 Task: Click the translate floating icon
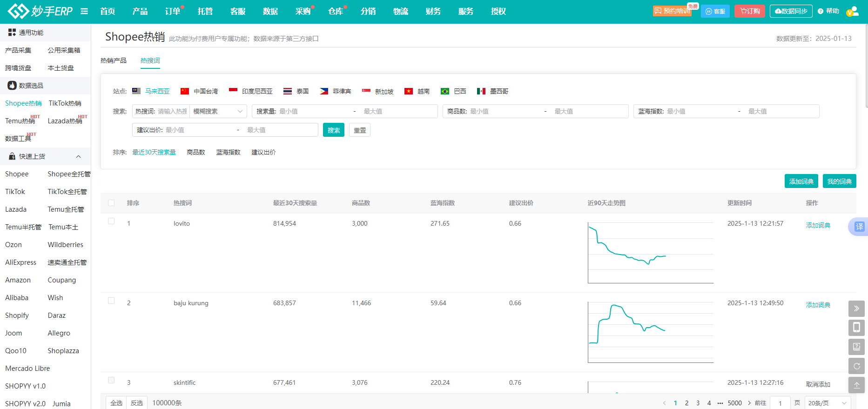pos(859,227)
